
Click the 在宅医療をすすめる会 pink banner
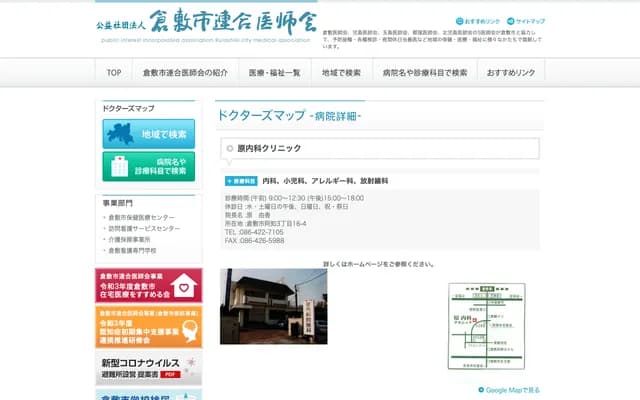coord(149,285)
